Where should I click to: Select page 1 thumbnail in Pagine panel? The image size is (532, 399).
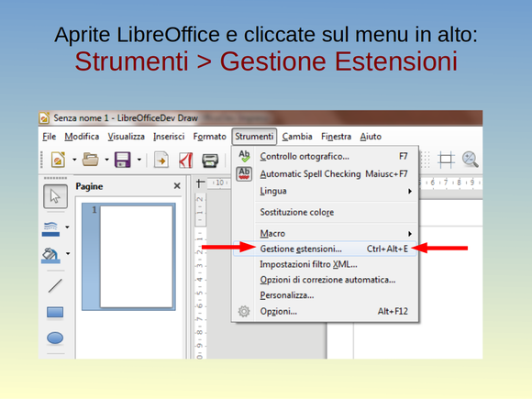tap(129, 257)
